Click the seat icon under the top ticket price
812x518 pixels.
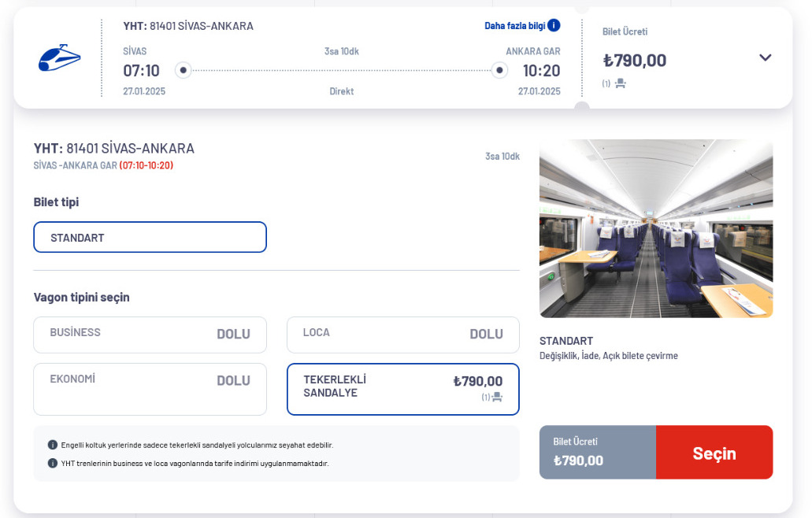point(620,83)
